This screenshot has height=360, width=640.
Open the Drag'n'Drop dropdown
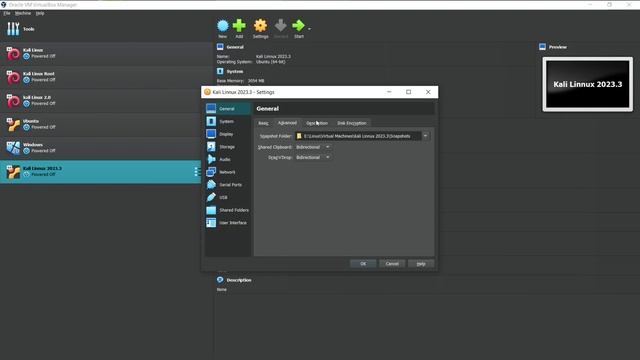[x=313, y=157]
